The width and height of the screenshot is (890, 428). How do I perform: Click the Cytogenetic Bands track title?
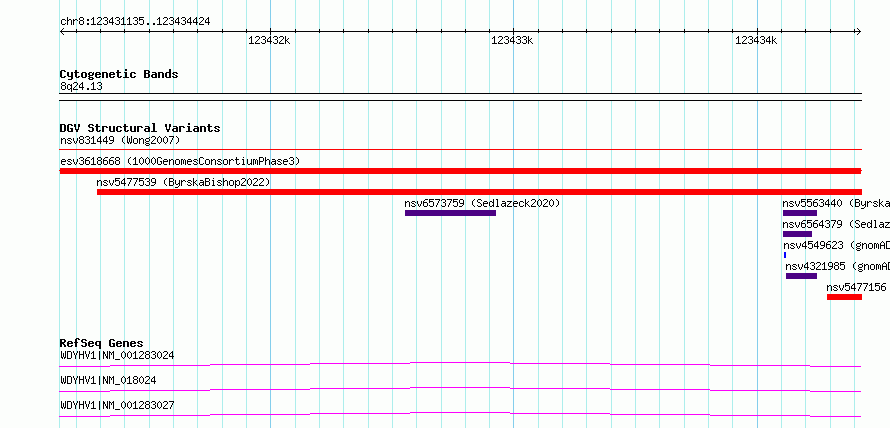(x=119, y=74)
